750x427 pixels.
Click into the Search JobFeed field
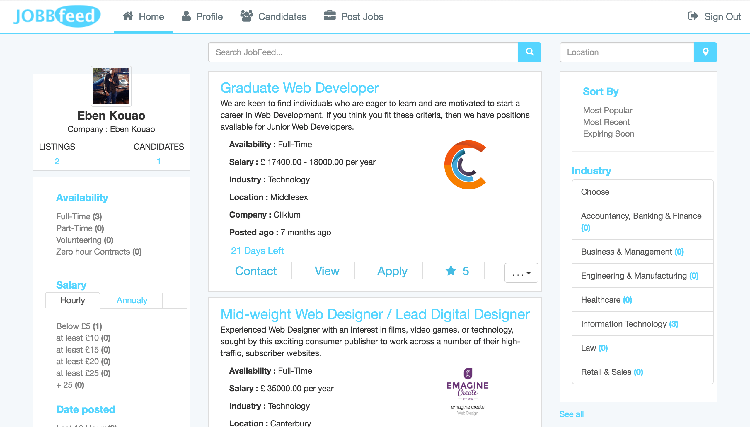(x=363, y=52)
